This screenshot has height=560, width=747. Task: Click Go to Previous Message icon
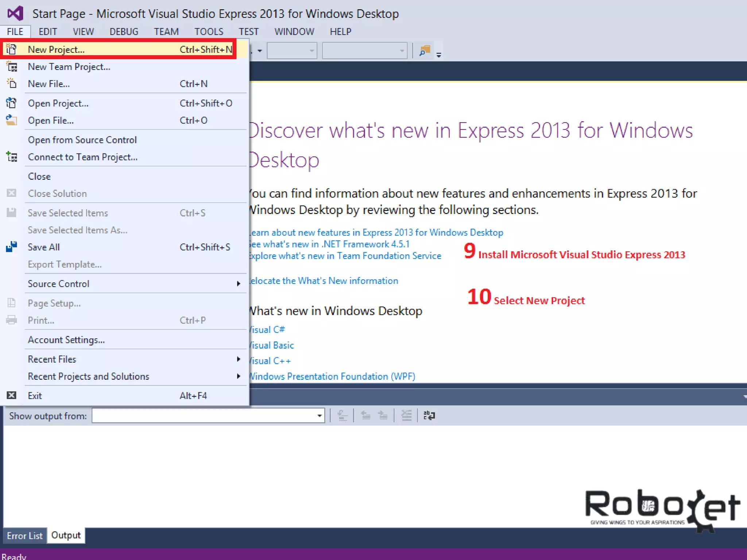point(365,415)
